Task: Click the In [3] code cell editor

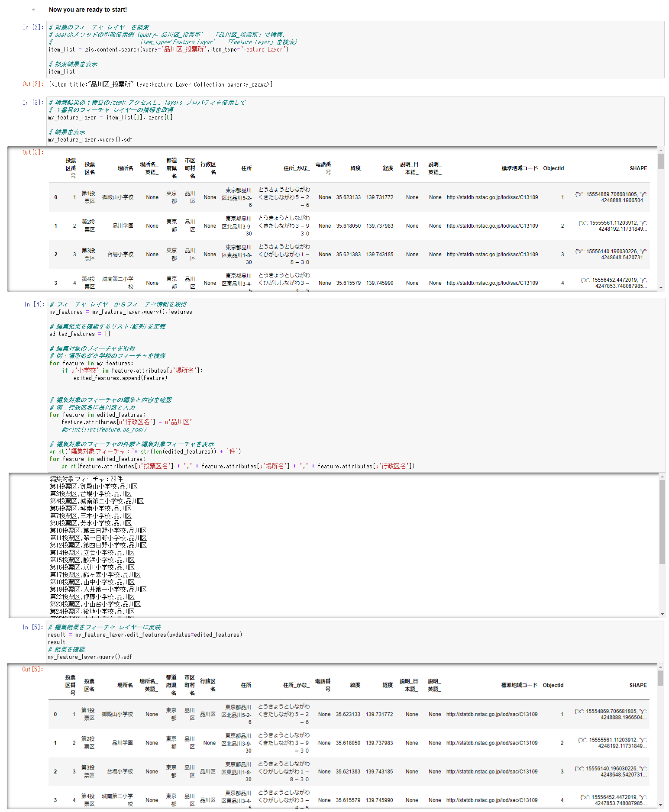Action: 356,121
